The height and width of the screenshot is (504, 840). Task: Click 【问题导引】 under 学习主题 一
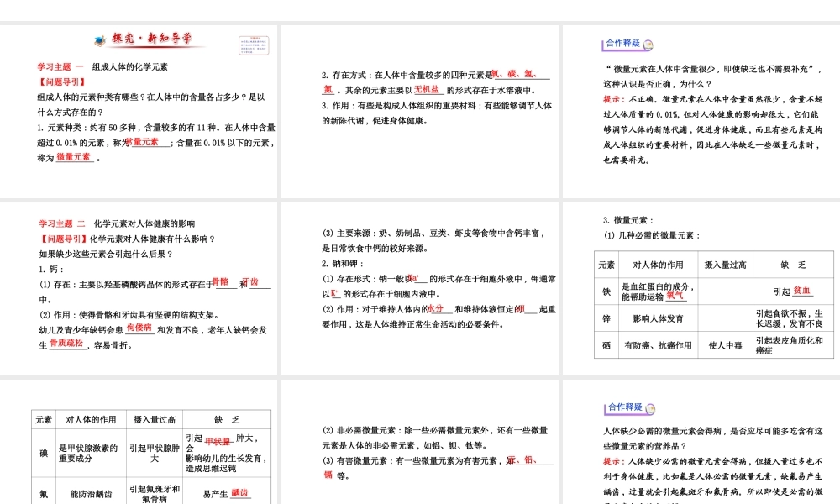(61, 82)
